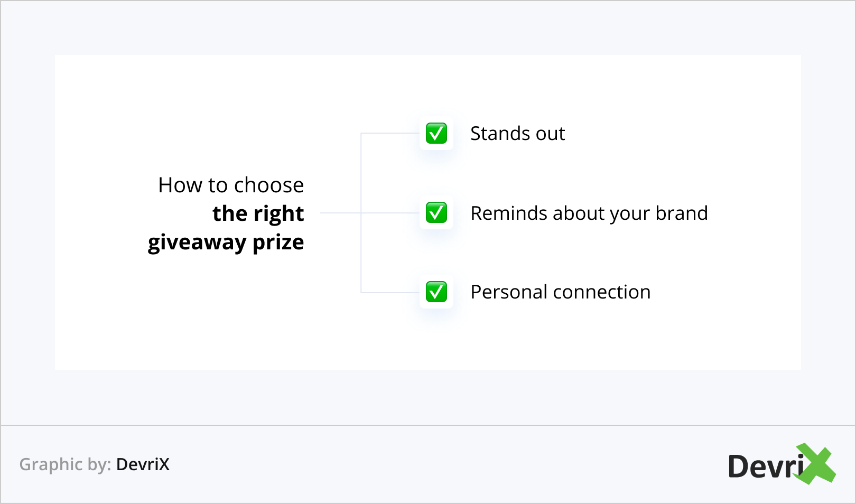Toggle the green checkbox beside "Stands out"
Screen dimensions: 856x504
point(436,133)
